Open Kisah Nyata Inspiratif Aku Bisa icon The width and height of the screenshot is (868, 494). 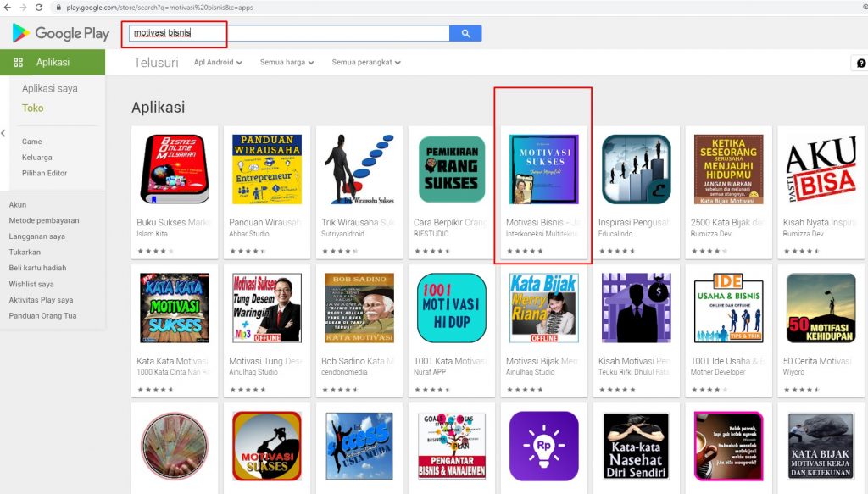pyautogui.click(x=821, y=169)
